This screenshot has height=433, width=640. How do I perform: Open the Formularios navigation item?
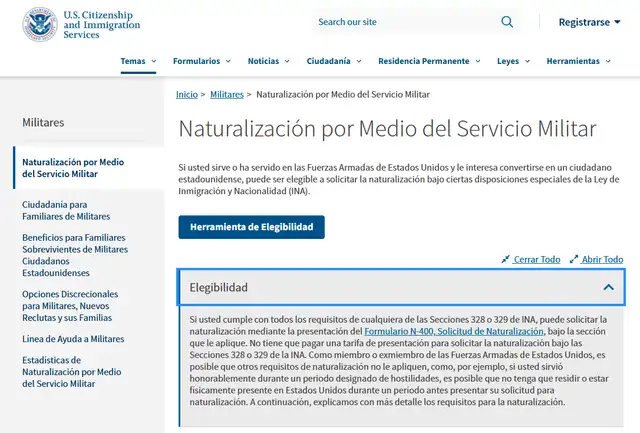[x=196, y=61]
